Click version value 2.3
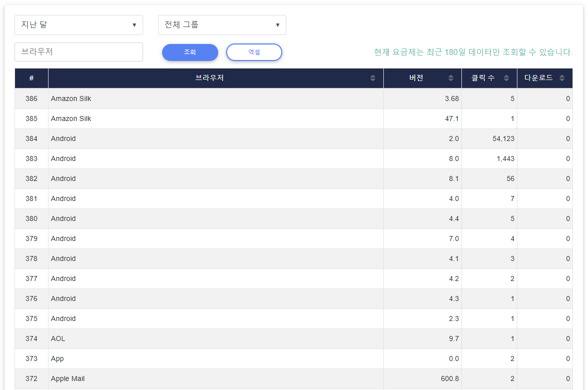The width and height of the screenshot is (588, 390). 454,318
